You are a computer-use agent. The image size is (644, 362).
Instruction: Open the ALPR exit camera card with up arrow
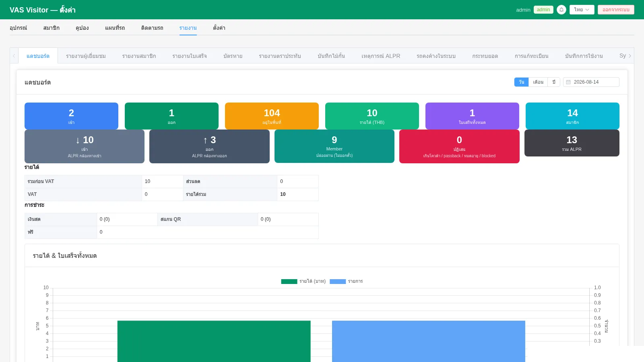point(209,146)
